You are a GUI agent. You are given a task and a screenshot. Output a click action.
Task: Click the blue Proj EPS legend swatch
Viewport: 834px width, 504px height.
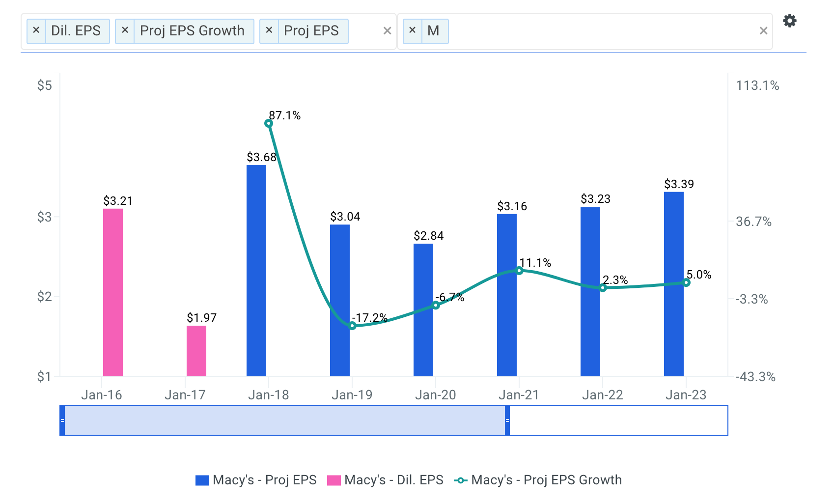[202, 480]
